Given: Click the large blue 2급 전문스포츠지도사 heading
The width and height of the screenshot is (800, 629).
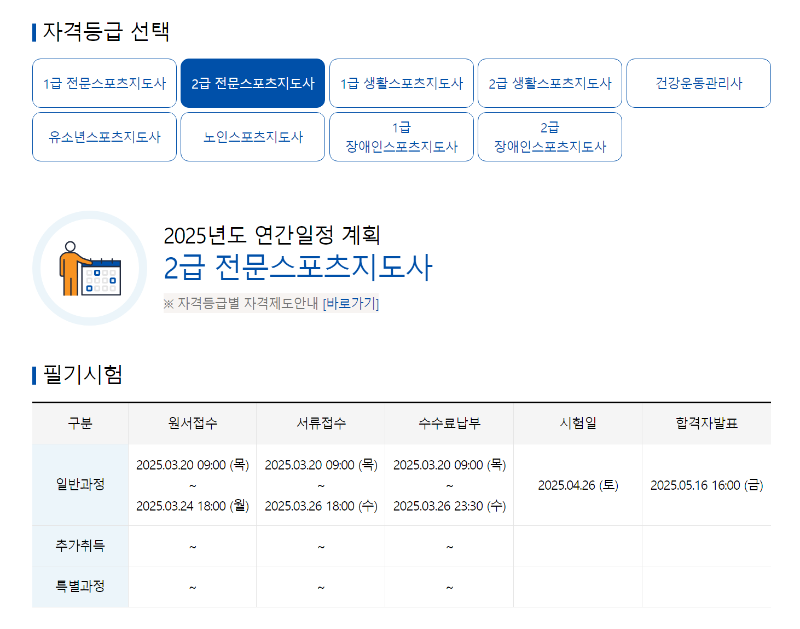Looking at the screenshot, I should [x=298, y=267].
